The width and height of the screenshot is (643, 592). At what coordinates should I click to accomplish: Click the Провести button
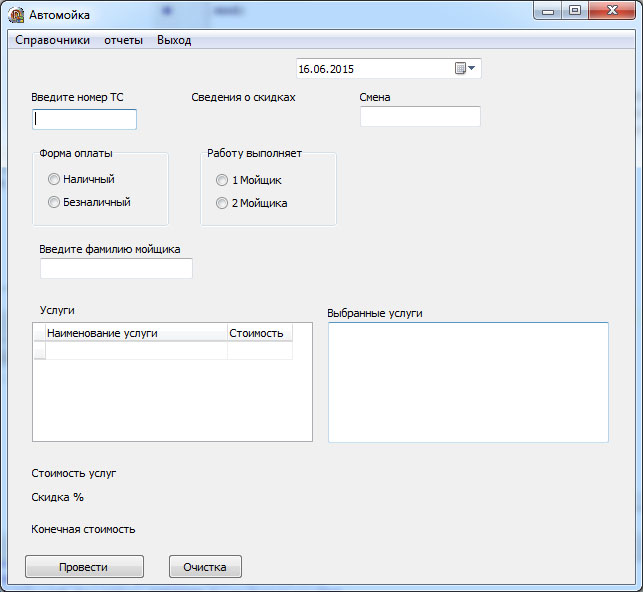(x=84, y=567)
